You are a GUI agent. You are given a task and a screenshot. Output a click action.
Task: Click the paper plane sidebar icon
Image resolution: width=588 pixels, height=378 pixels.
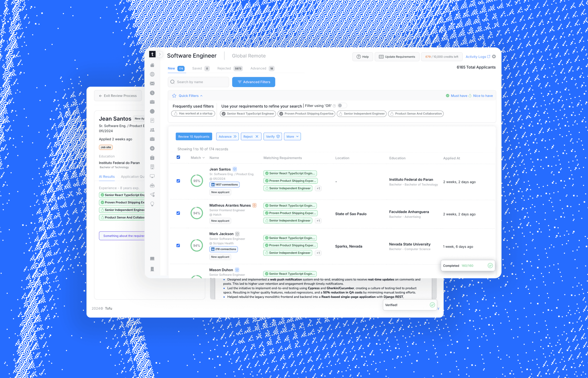coord(152,195)
